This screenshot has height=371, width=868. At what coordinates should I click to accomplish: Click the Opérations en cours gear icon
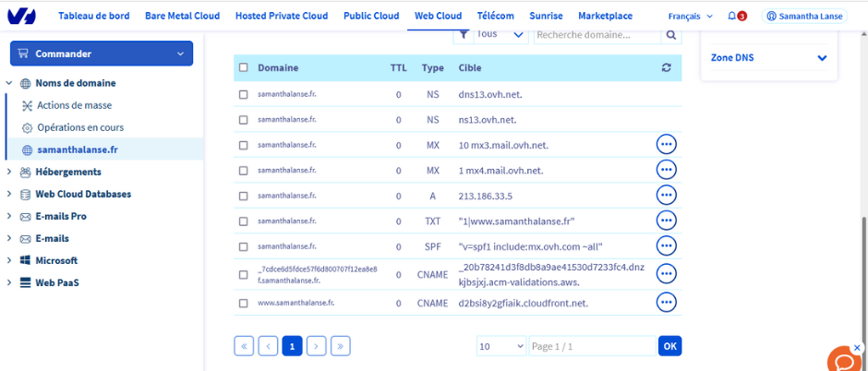27,127
